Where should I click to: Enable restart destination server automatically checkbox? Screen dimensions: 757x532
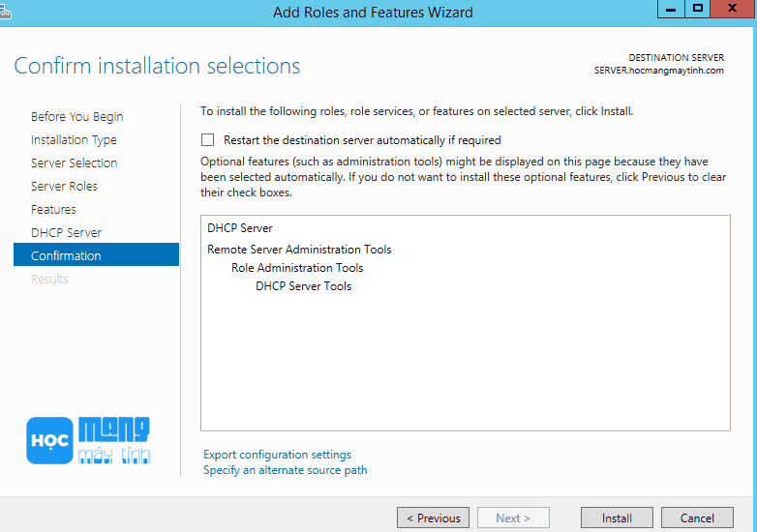click(x=207, y=140)
